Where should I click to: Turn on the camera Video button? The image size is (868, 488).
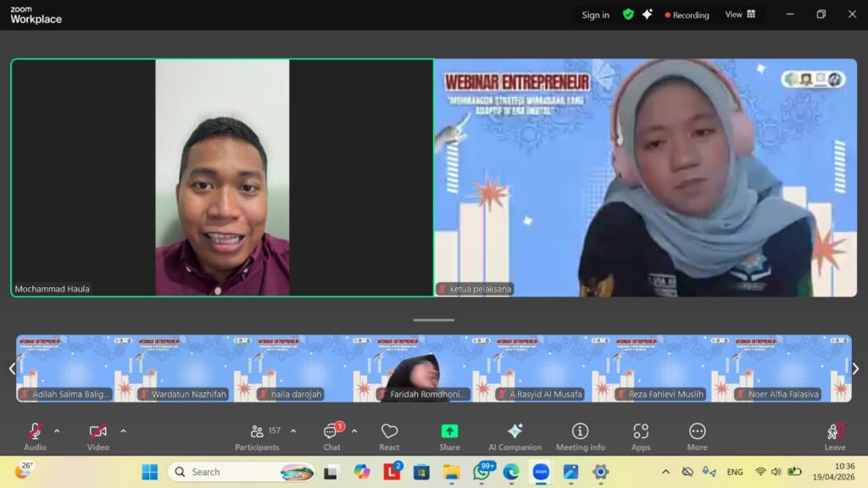coord(98,432)
